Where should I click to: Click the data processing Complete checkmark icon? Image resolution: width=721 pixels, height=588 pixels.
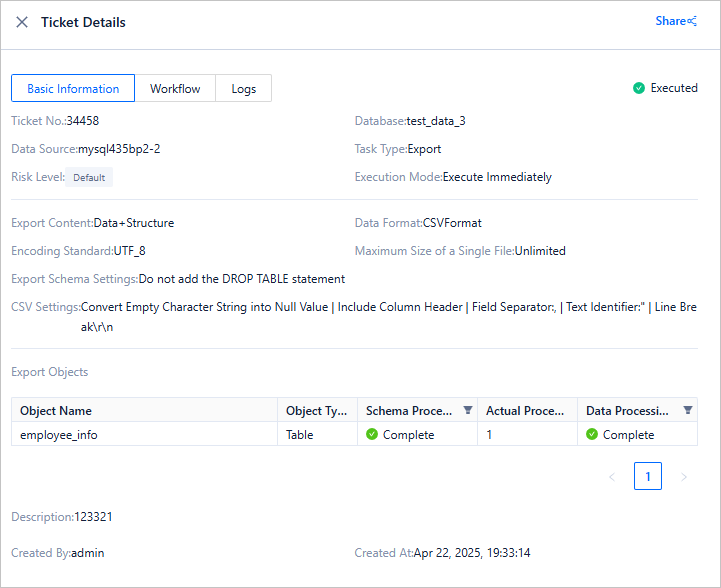point(592,435)
